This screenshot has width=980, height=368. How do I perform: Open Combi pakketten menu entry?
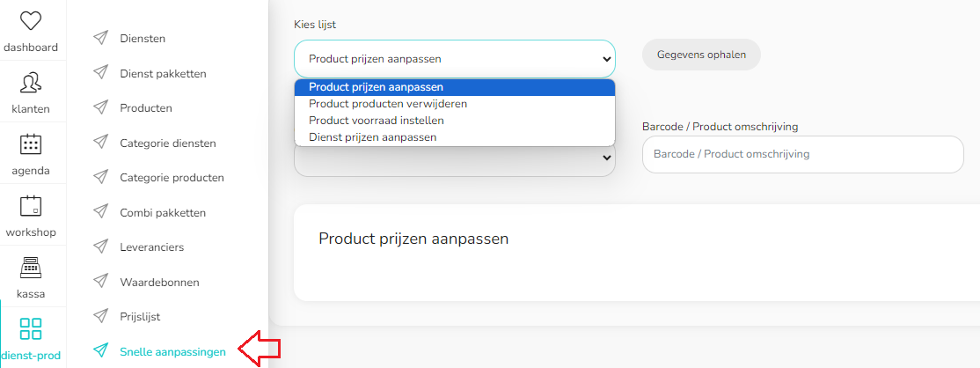[163, 213]
